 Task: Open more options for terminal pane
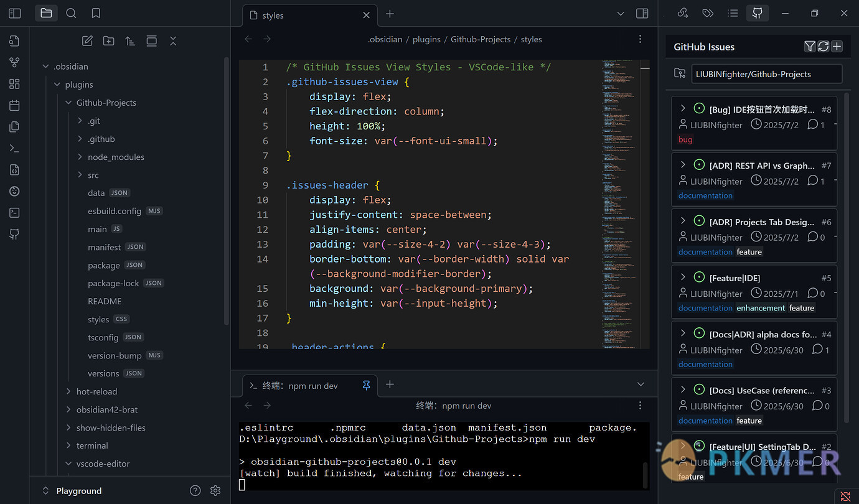pyautogui.click(x=641, y=406)
